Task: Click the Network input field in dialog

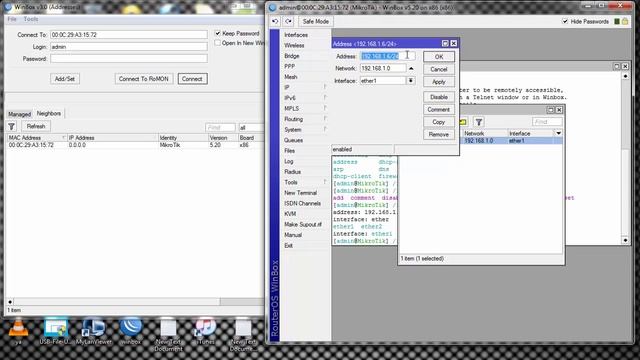Action: coord(383,68)
